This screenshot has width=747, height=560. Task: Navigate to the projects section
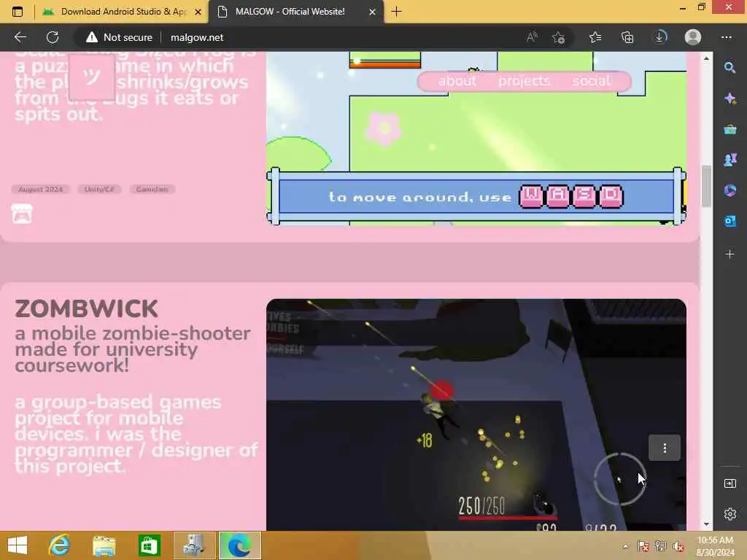tap(524, 81)
